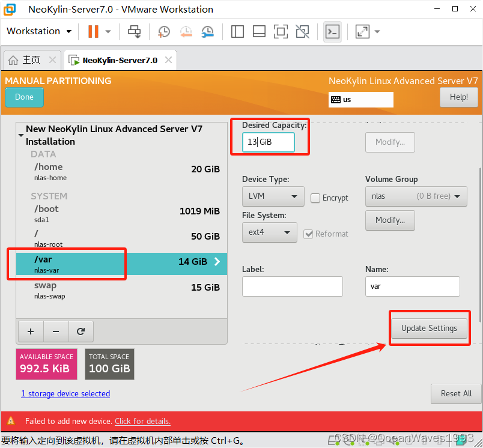Click the Label input field

293,286
